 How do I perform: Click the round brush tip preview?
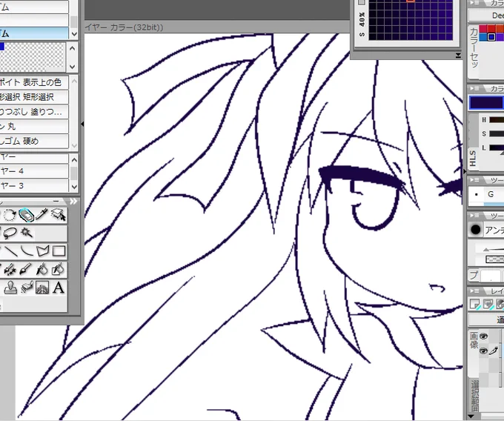click(x=476, y=230)
